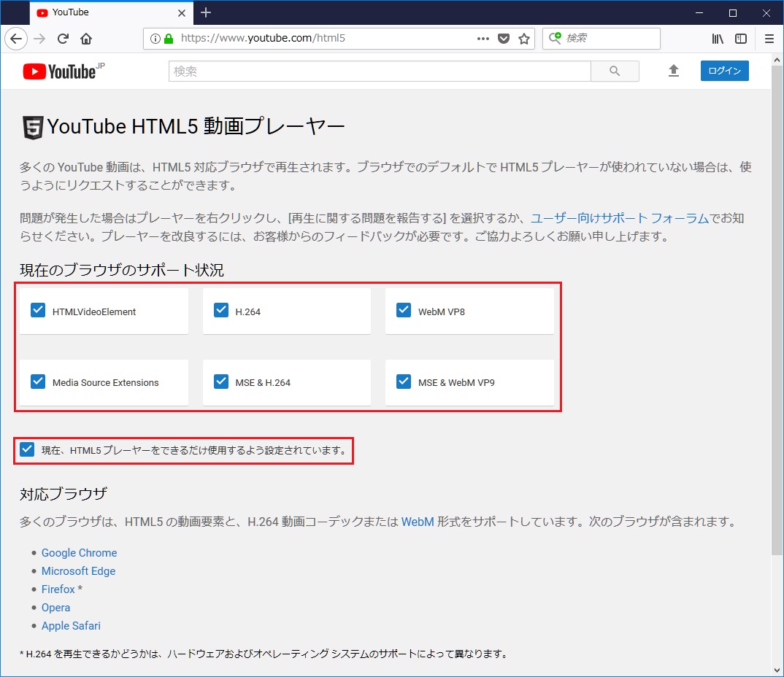
Task: Open the Google Chrome link
Action: [79, 553]
